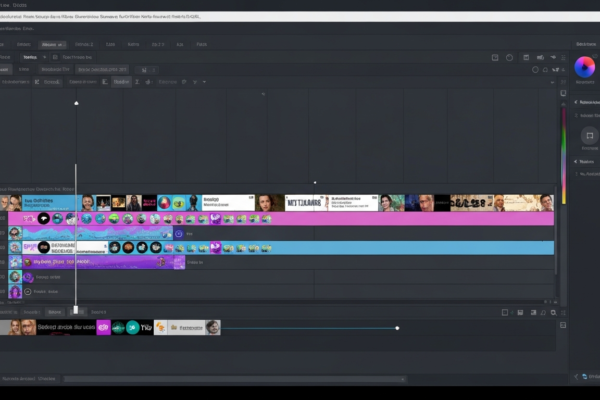Click the music note icon in the lower timeline toolbar
This screenshot has width=600, height=400.
[543, 313]
